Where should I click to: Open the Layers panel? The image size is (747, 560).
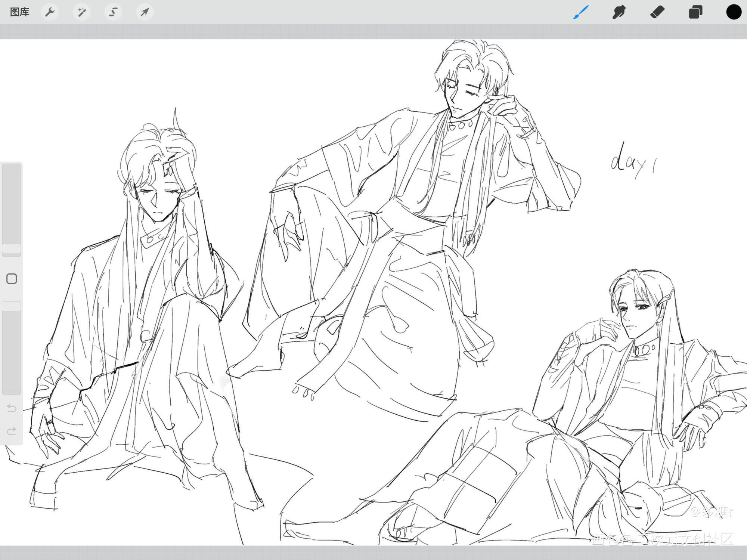(695, 12)
